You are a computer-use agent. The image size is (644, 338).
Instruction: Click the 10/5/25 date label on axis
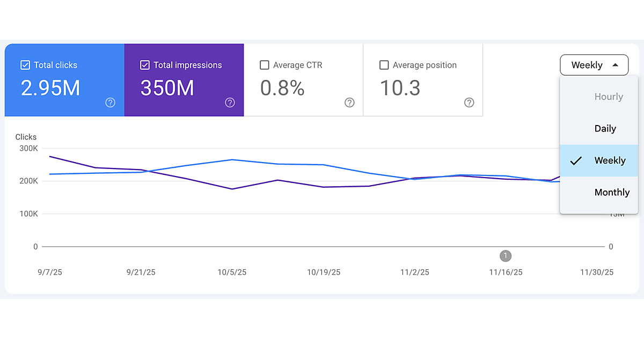click(232, 273)
